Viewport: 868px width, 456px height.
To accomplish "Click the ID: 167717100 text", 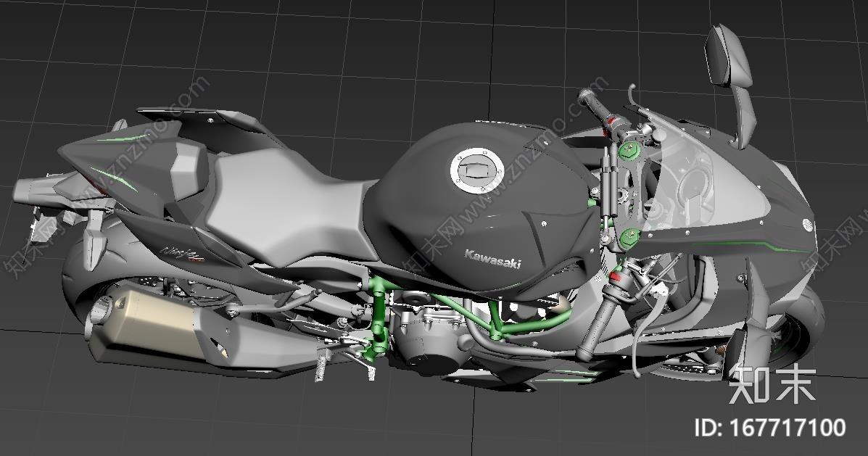I will pyautogui.click(x=769, y=428).
